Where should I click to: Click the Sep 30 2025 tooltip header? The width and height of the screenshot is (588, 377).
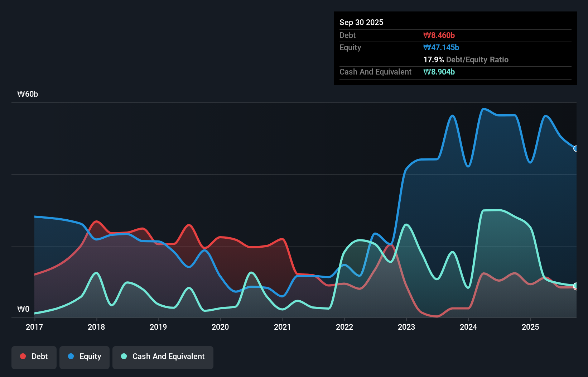361,22
